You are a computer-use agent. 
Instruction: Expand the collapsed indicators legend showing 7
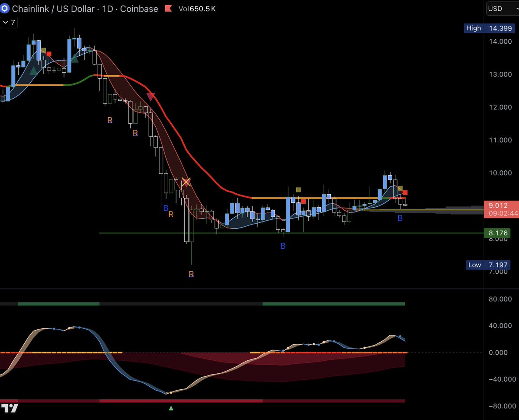(x=9, y=23)
